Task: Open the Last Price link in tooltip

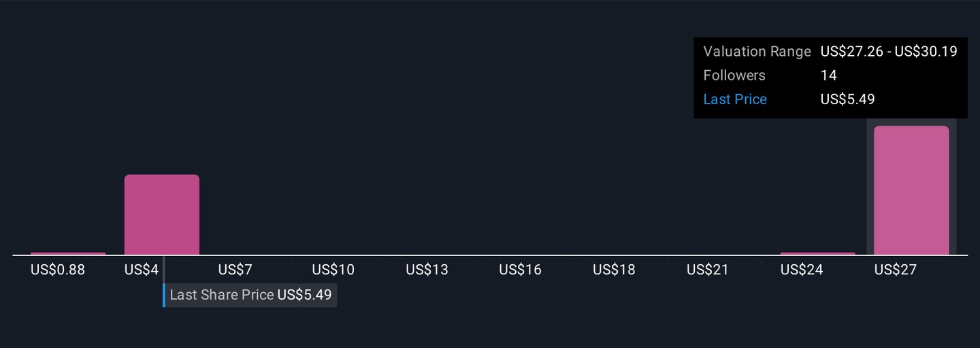Action: (735, 99)
